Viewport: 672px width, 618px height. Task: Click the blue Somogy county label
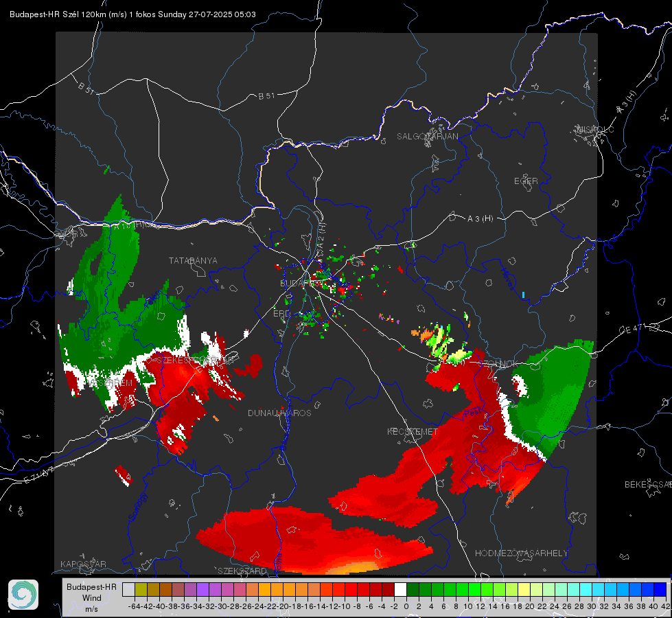click(x=137, y=507)
